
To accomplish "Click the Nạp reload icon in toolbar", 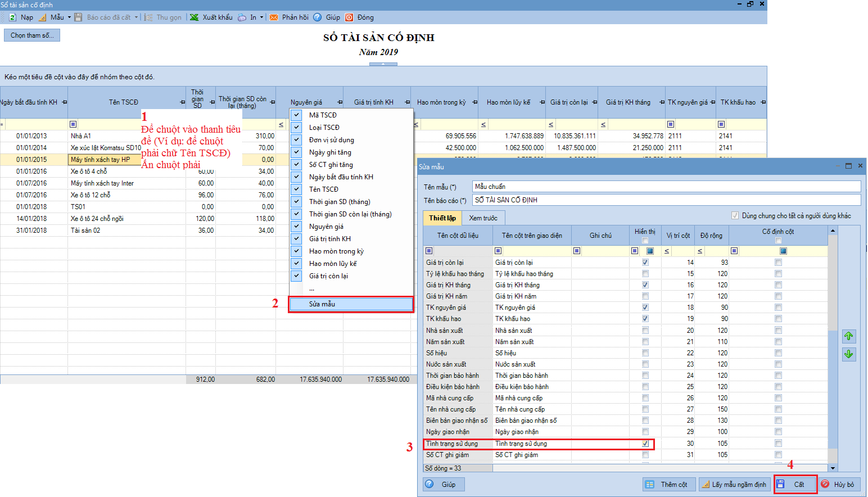I will click(12, 17).
